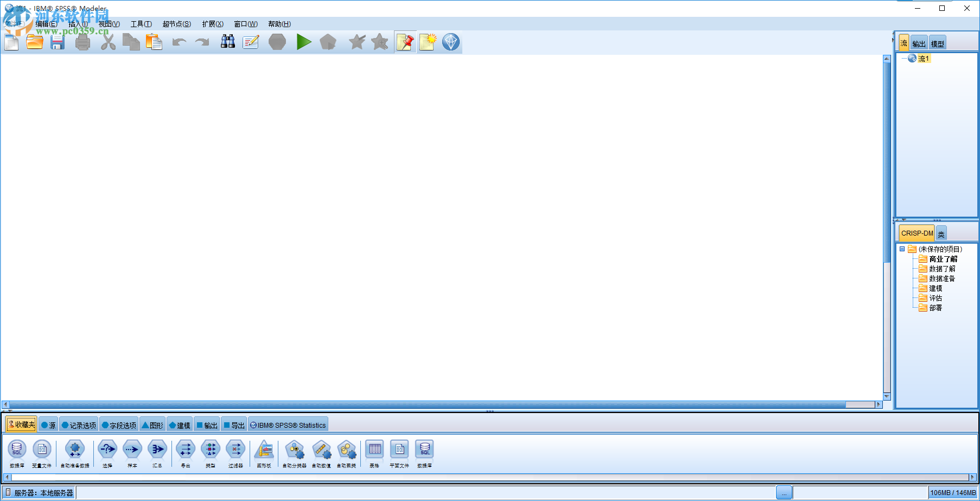Run the current stream
Image resolution: width=980 pixels, height=501 pixels.
click(304, 42)
